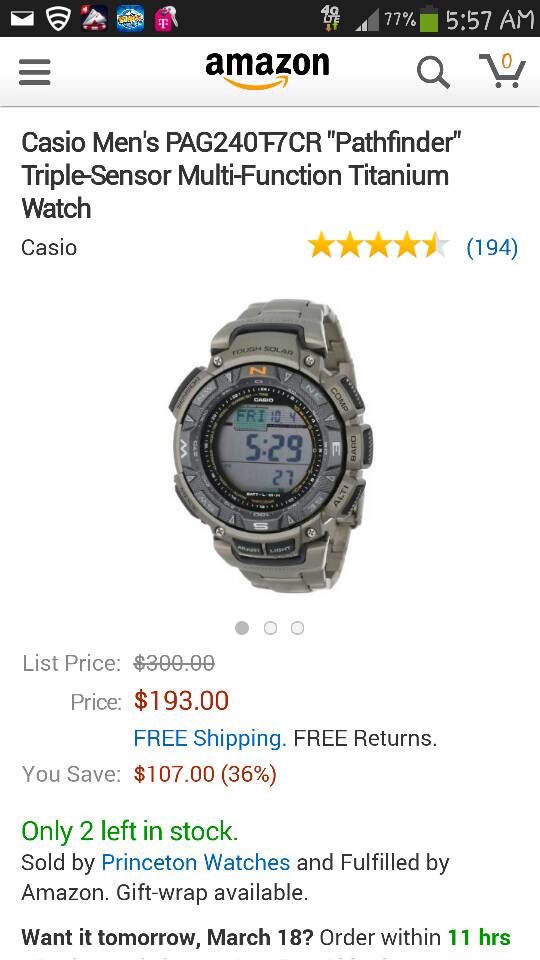Tap the Amazon logo
540x960 pixels.
[x=267, y=70]
